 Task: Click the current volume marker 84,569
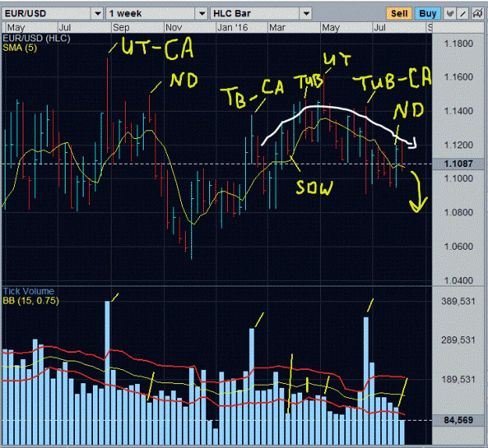coord(458,421)
